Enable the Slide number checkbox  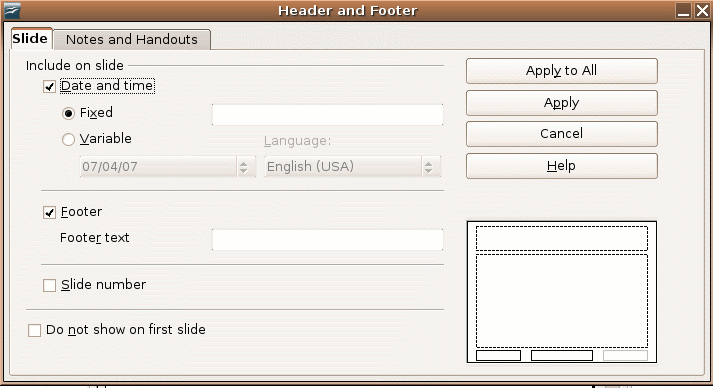[49, 285]
